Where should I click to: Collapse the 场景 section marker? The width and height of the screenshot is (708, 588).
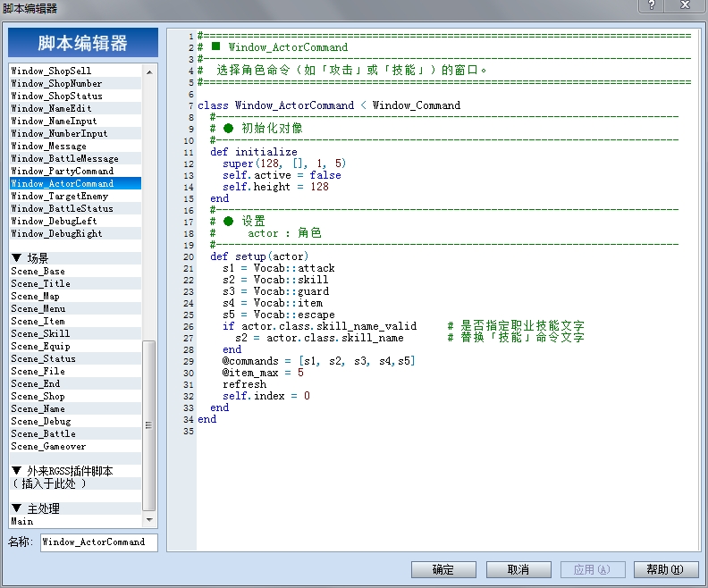pos(17,257)
